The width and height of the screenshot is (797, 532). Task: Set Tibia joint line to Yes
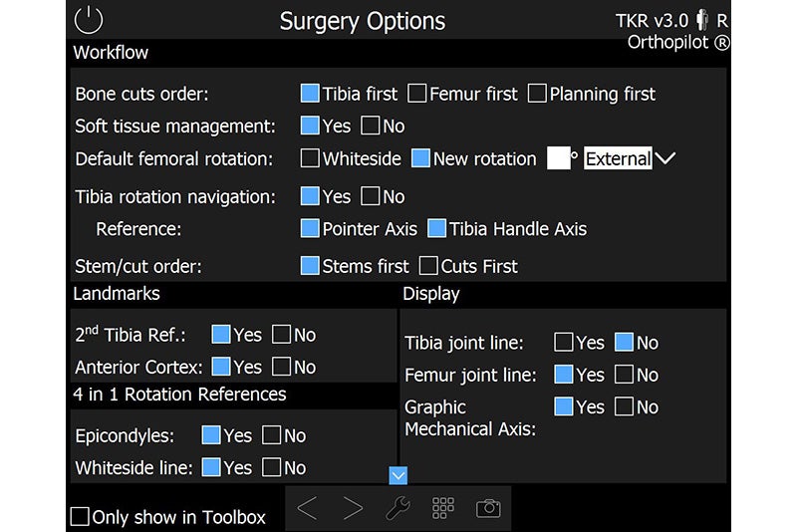564,343
